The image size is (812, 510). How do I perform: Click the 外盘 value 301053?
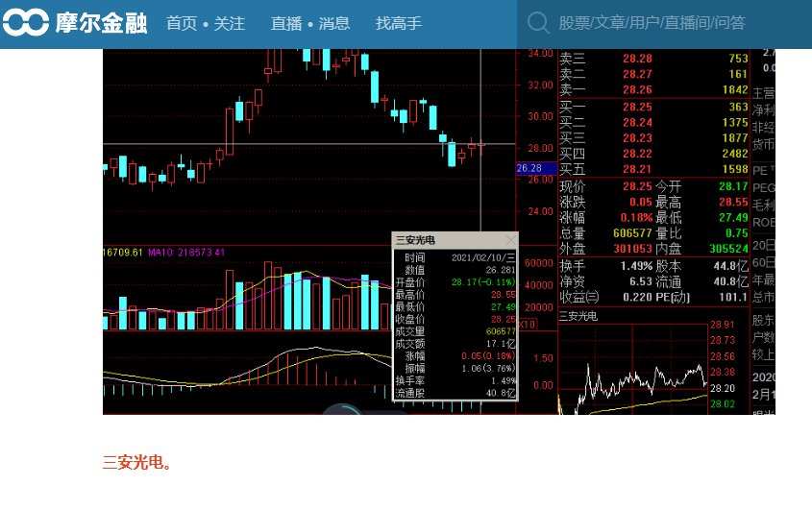pyautogui.click(x=633, y=249)
